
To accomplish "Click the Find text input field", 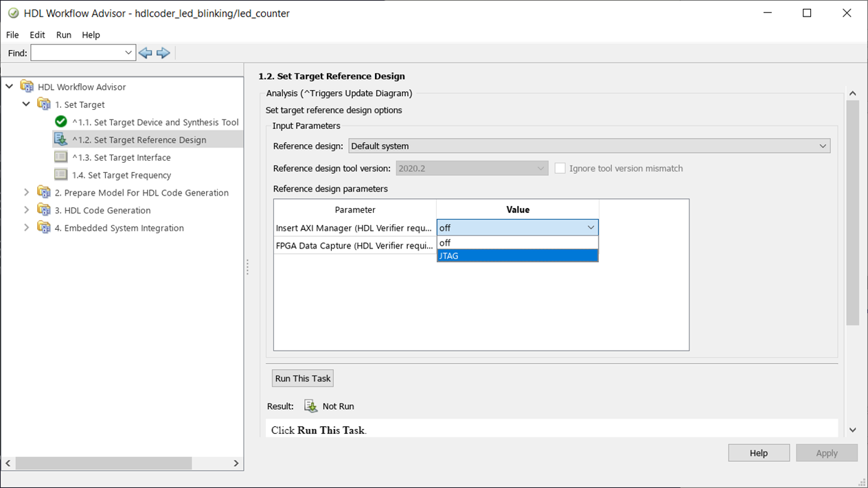I will pyautogui.click(x=77, y=53).
